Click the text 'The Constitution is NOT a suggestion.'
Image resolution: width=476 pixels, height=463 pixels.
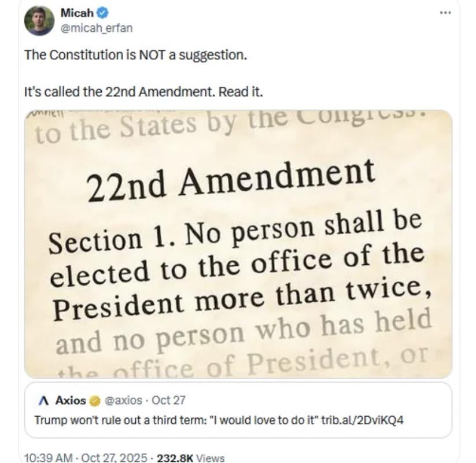135,55
